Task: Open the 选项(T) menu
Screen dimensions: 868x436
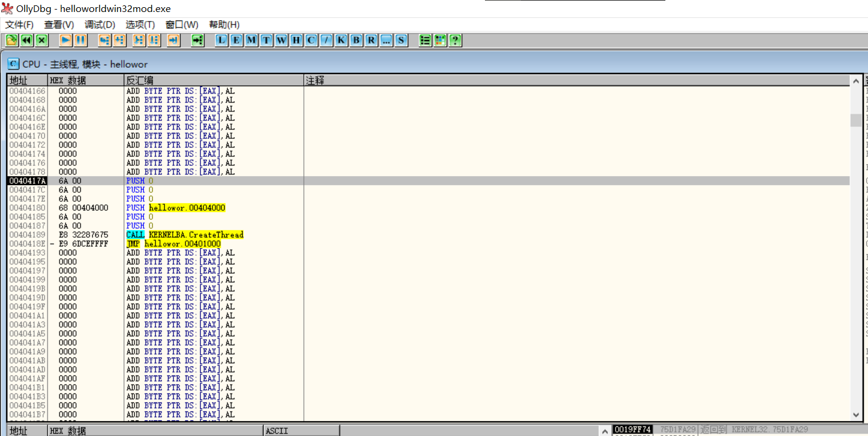Action: (140, 25)
